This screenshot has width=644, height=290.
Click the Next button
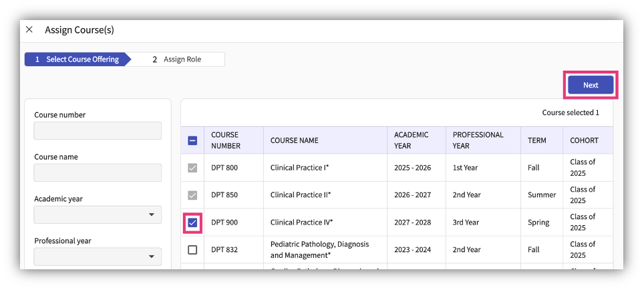point(590,85)
